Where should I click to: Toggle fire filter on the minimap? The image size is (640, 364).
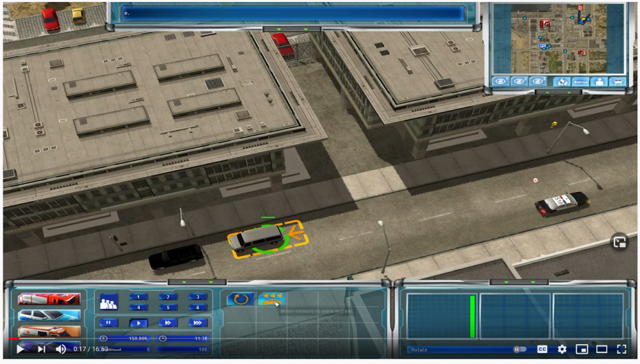pos(562,82)
